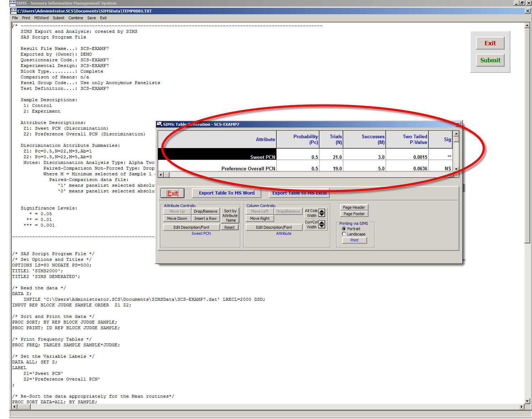
Task: Click the 21.0 trials cell
Action: 331,154
